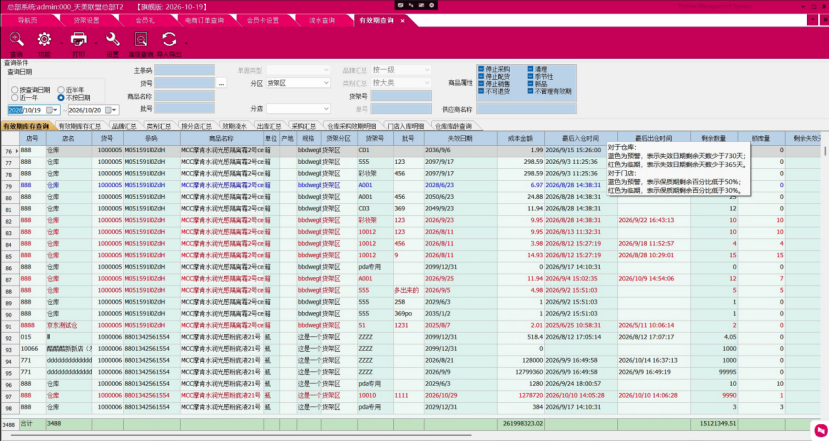Click the chat bubble icon at bottom right
This screenshot has height=441, width=829.
coord(820,430)
